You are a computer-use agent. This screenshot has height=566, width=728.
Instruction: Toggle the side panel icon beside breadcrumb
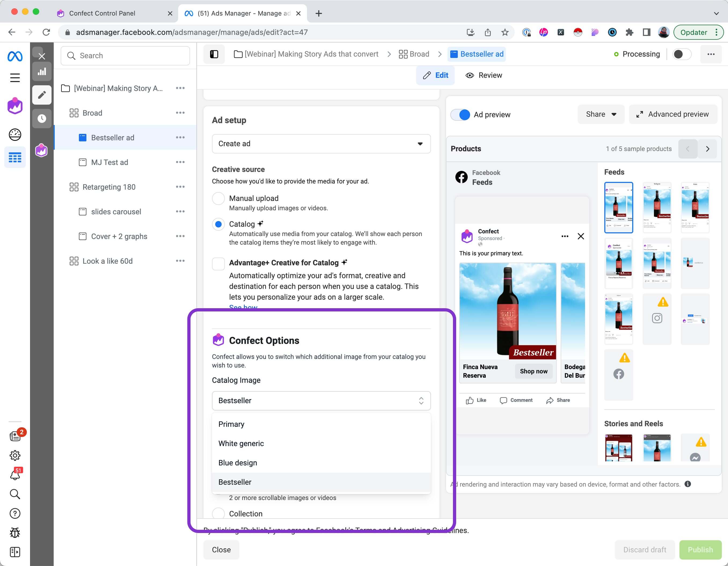point(214,54)
